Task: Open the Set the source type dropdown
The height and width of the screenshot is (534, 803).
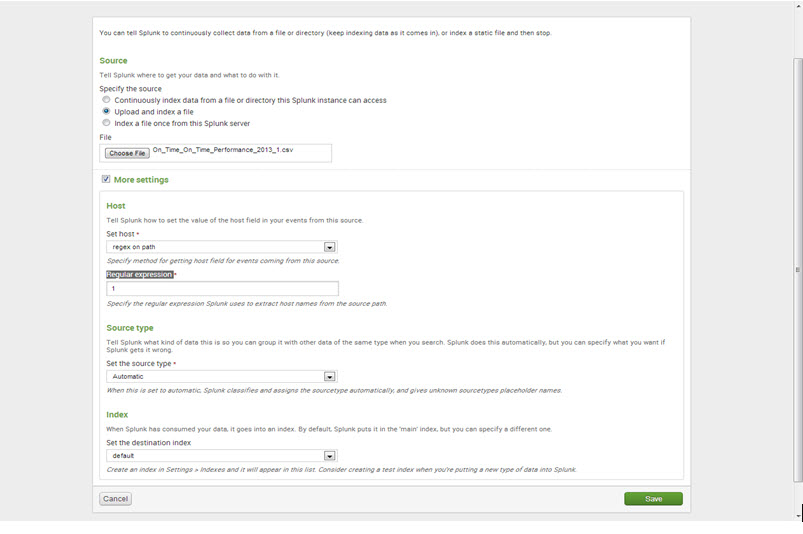Action: click(x=222, y=377)
